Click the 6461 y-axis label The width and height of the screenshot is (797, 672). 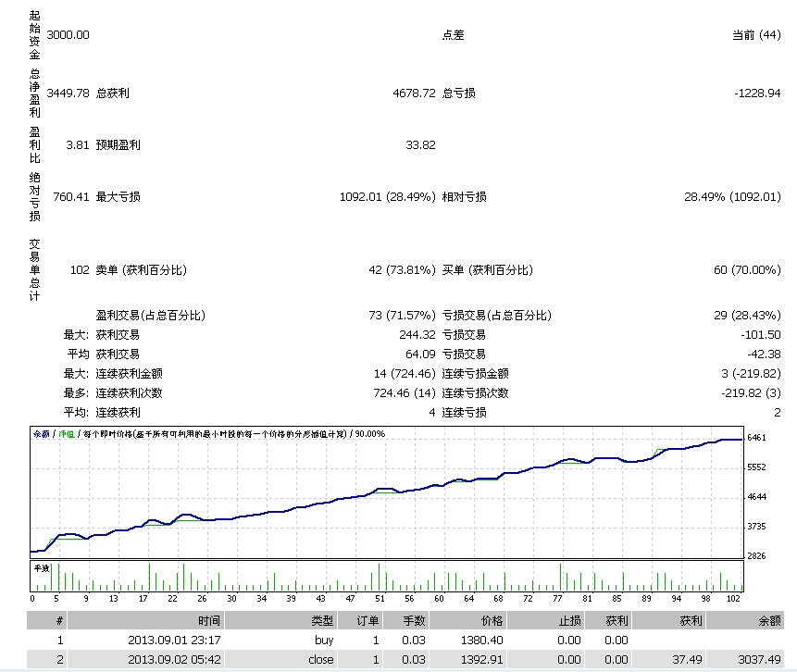point(756,438)
